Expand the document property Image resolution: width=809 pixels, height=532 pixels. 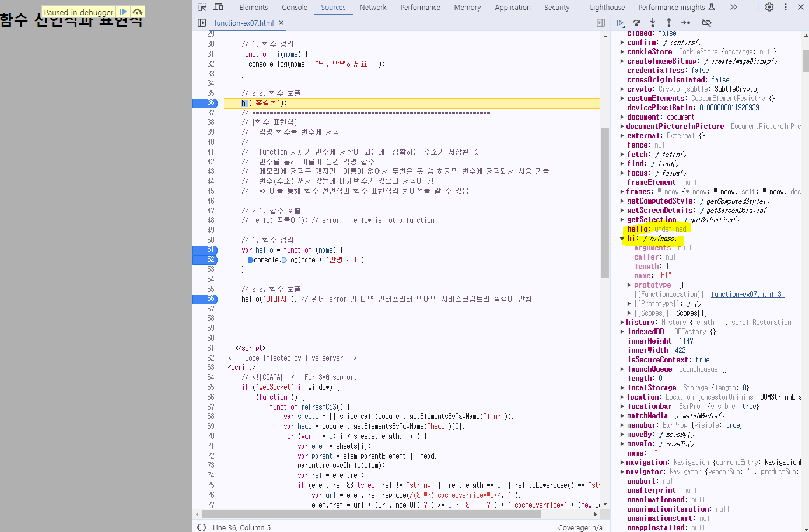point(622,117)
